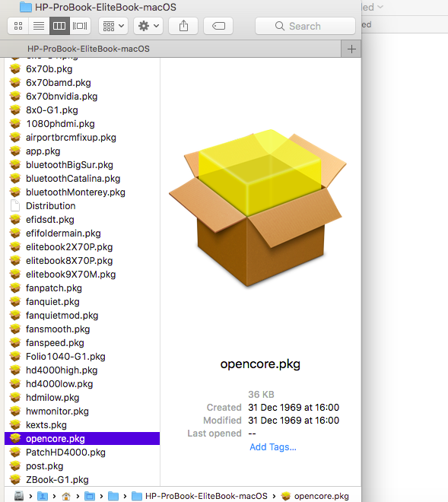The height and width of the screenshot is (502, 448).
Task: Click opencore.pkg in the path bar
Action: point(315,496)
